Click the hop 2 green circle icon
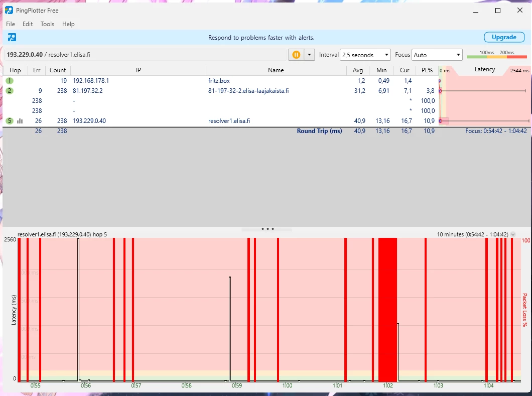 (10, 91)
